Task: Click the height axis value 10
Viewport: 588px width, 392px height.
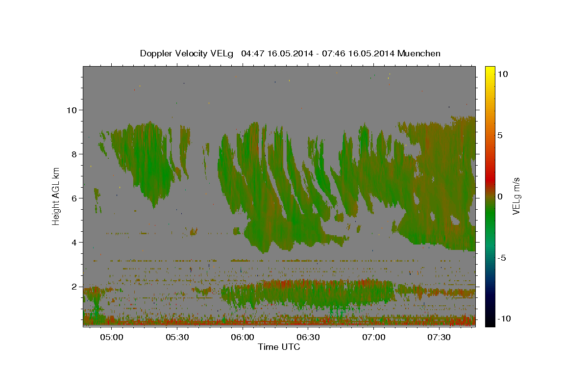Action: 73,110
